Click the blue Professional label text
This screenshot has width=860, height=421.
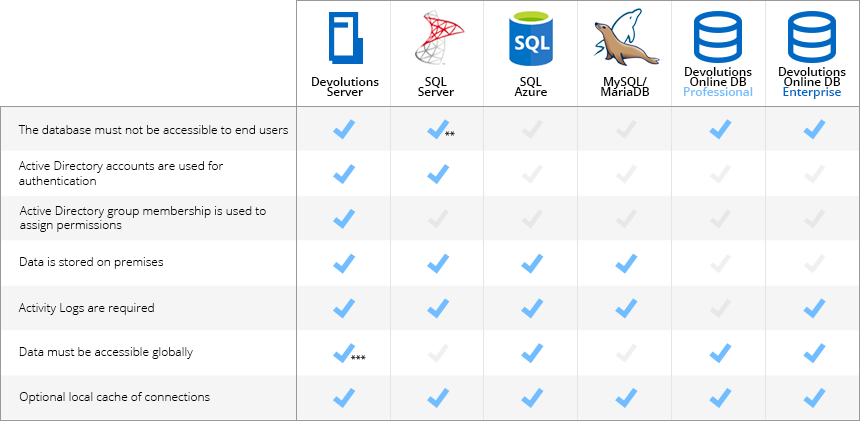pos(718,92)
